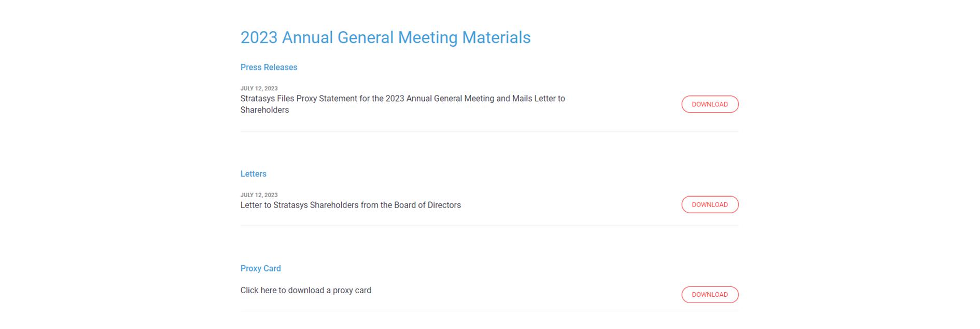
Task: Click the divider line below the proxy card entry
Action: click(489, 311)
